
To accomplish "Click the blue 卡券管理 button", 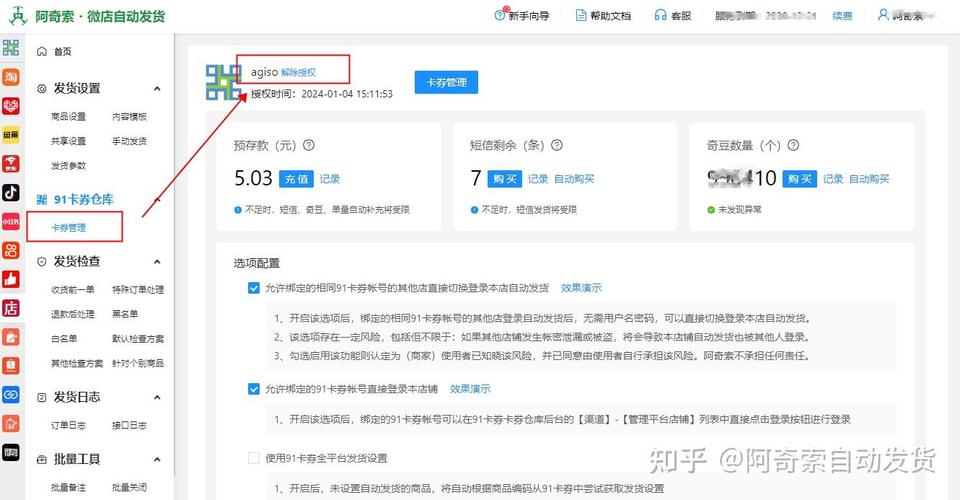I will pos(446,82).
